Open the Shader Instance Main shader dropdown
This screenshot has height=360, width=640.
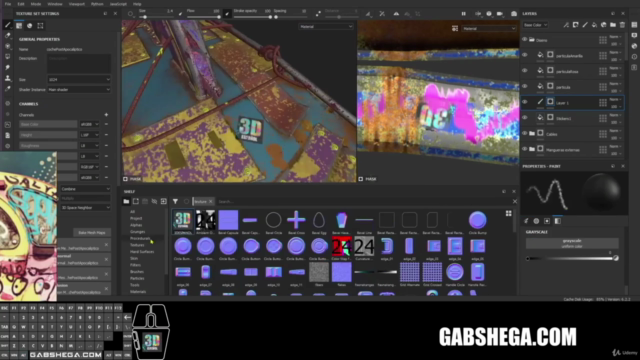[x=79, y=90]
